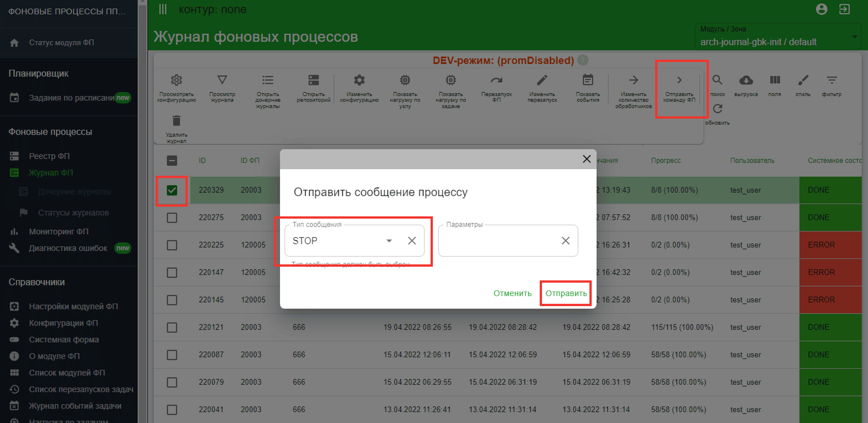The image size is (868, 423).
Task: Click the pencil Change restart icon
Action: click(542, 81)
